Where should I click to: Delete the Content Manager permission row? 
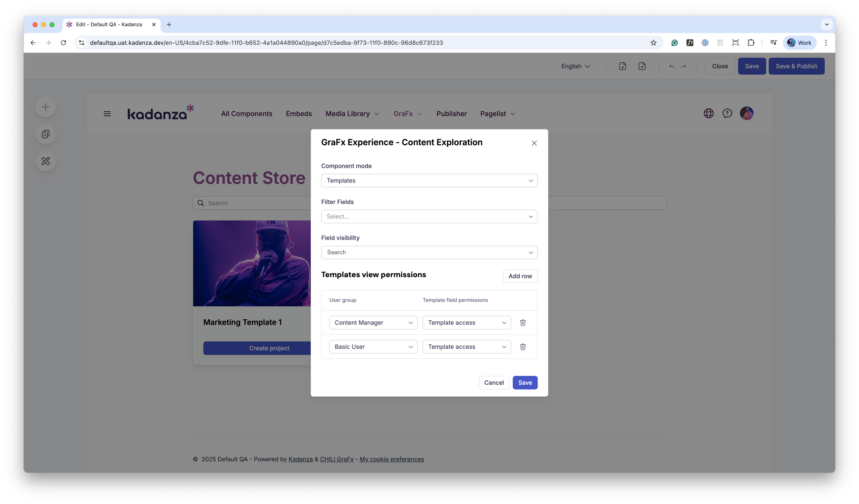[522, 322]
